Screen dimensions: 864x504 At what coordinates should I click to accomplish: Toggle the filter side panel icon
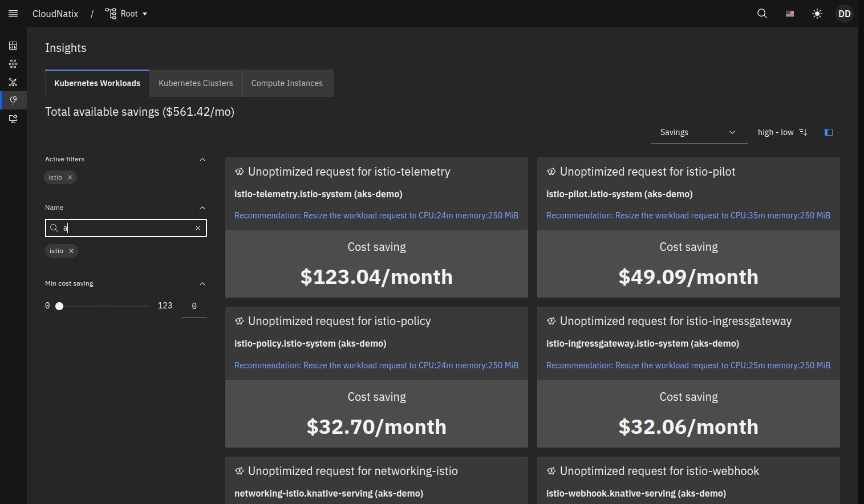(829, 132)
